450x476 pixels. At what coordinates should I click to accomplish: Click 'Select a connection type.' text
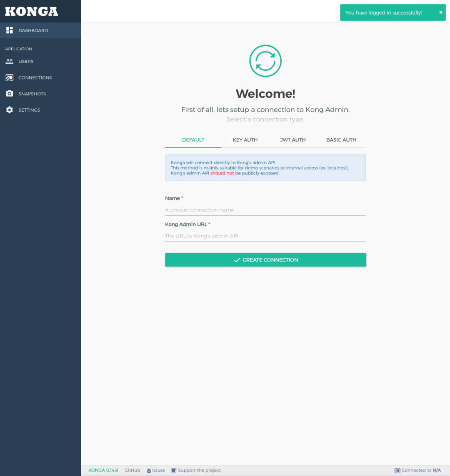(x=265, y=119)
